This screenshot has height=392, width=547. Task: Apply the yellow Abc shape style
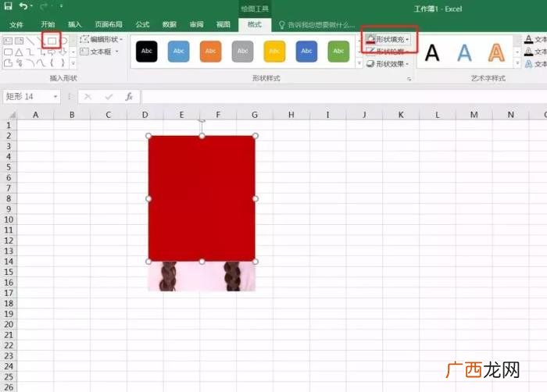[274, 52]
